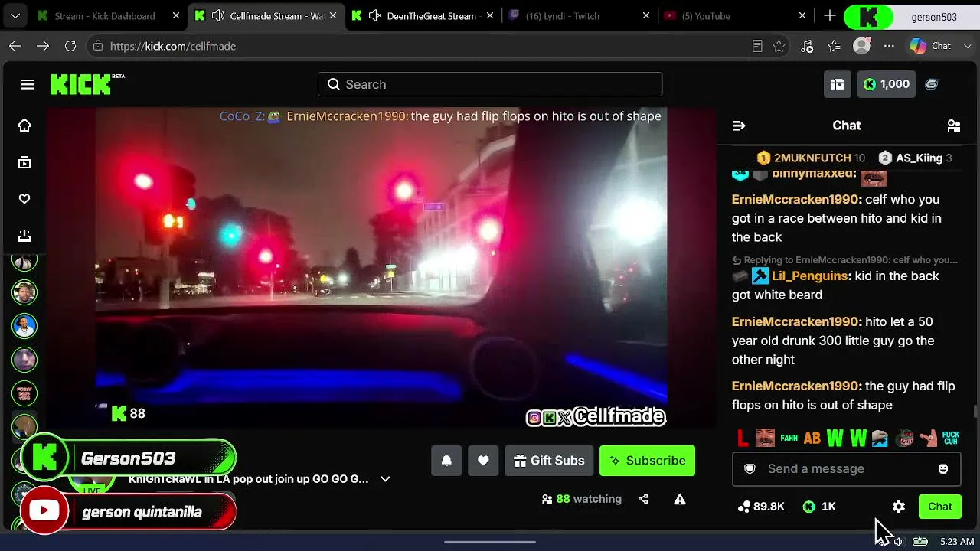Open the 1,000 Kicks balance
Screen dimensions: 980x551
tap(886, 84)
